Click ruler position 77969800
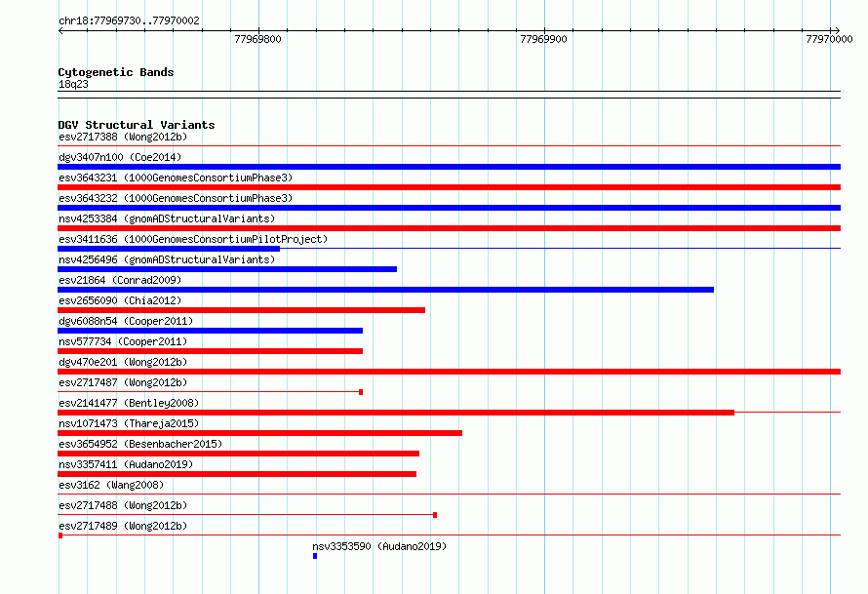868x594 pixels. pyautogui.click(x=258, y=39)
